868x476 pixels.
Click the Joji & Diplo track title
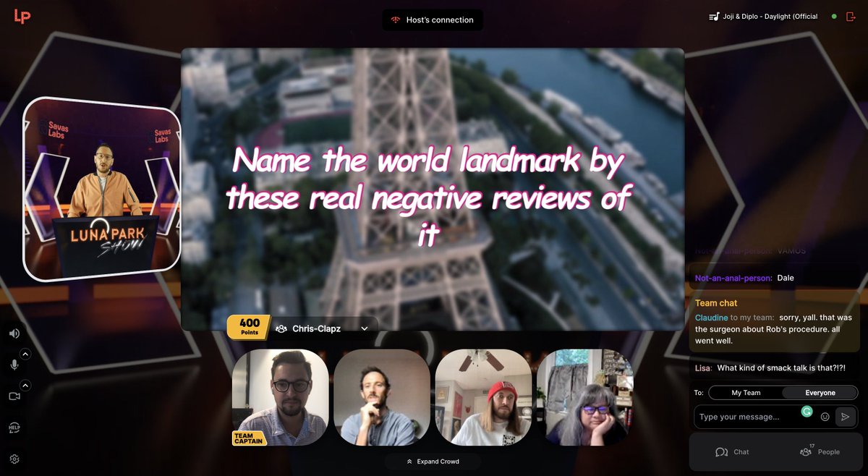tap(771, 16)
